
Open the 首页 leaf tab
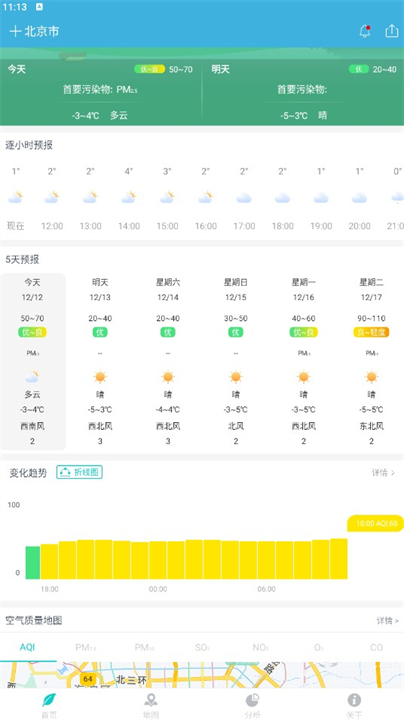49,706
